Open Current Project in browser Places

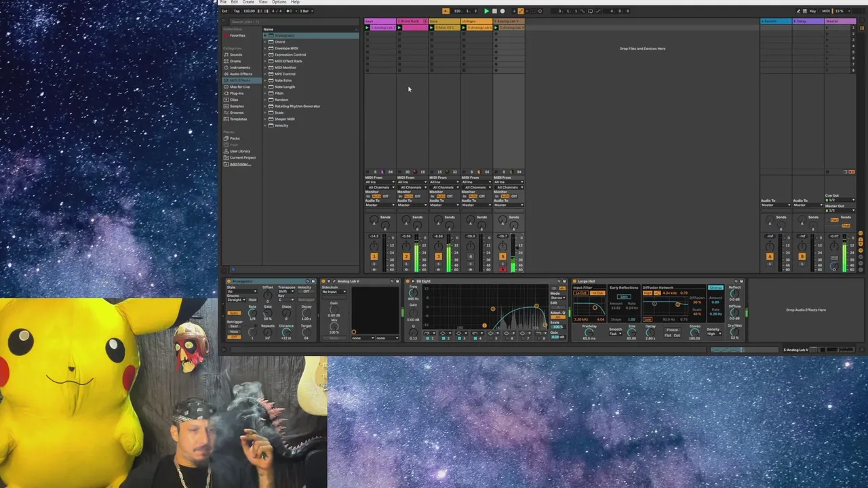[242, 158]
